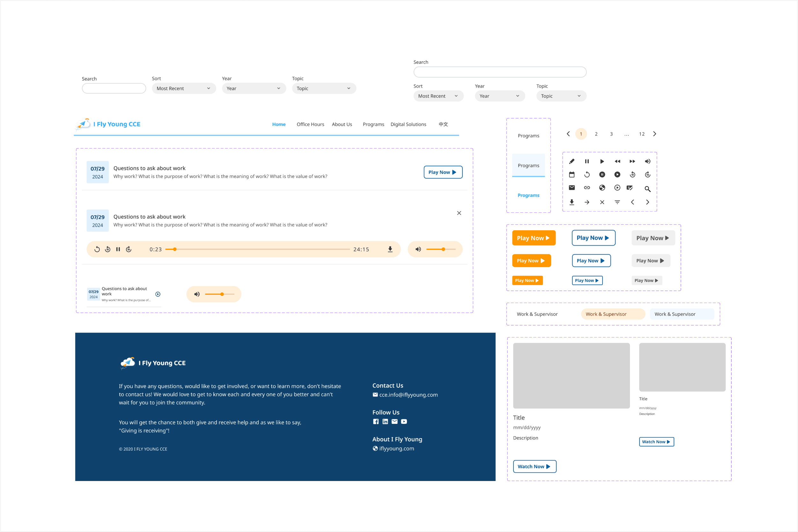The image size is (798, 532).
Task: Open the Home navigation item
Action: tap(279, 124)
